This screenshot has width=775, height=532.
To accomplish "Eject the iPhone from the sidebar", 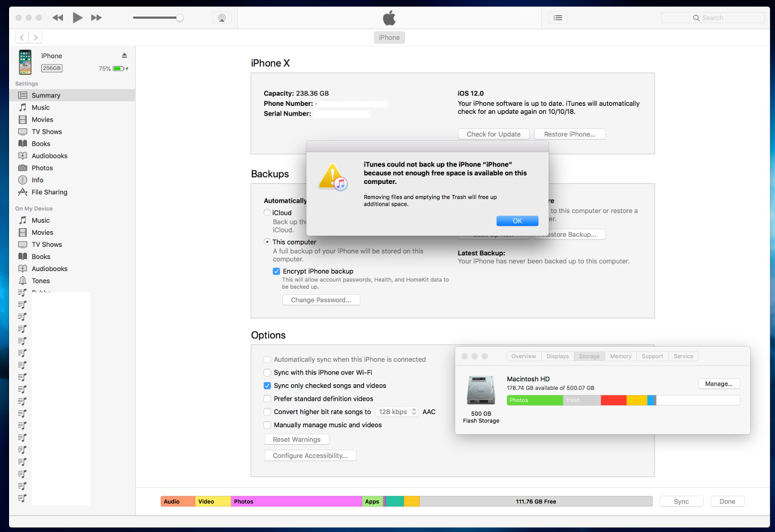I will tap(124, 56).
